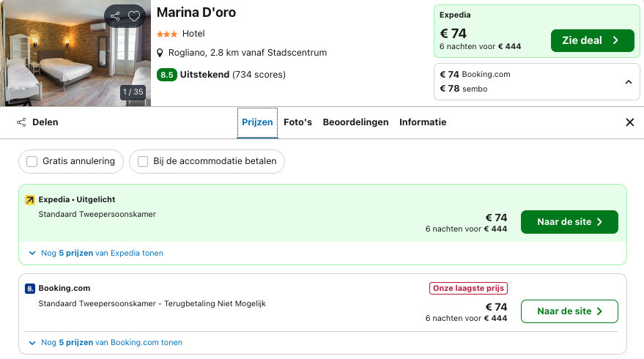Save hotel with the heart icon

coord(134,16)
